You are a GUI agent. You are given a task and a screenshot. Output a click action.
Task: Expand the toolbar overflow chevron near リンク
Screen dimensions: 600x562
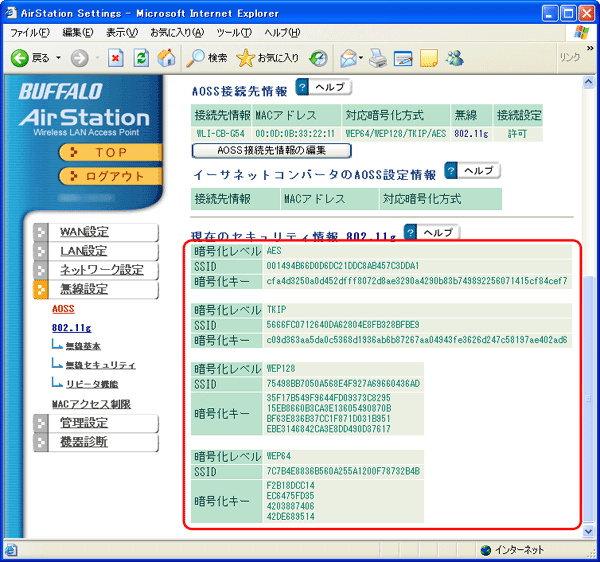pos(590,48)
